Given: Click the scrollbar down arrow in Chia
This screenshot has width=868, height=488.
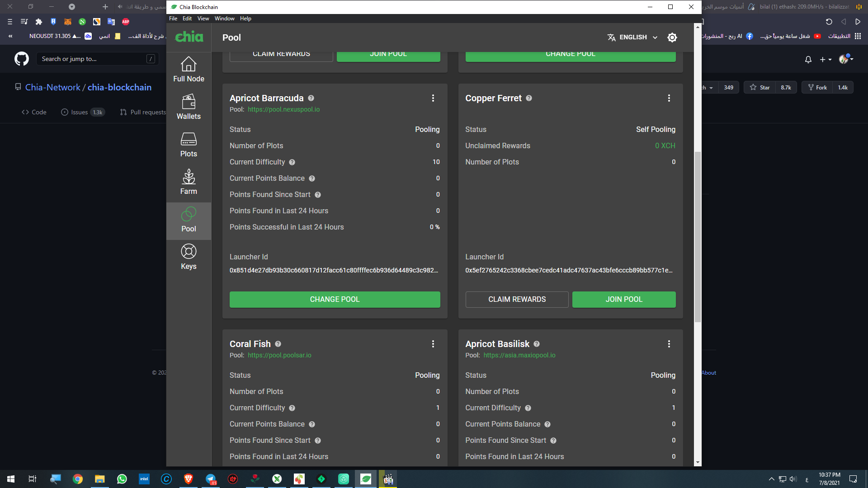Looking at the screenshot, I should tap(698, 462).
